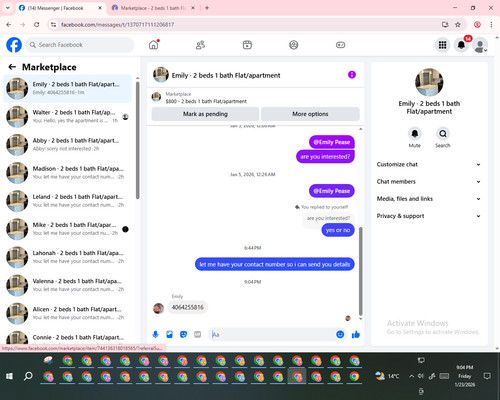500x400 pixels.
Task: Click the Search Facebook field
Action: tap(80, 45)
